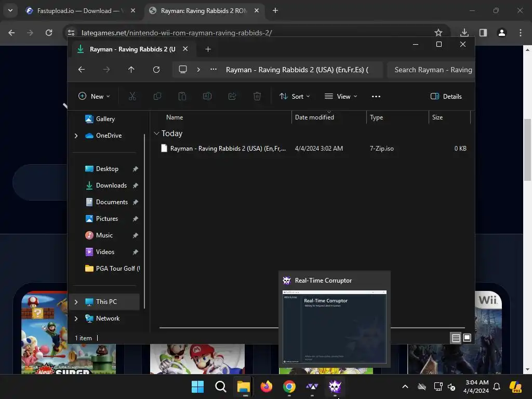Viewport: 532px width, 399px height.
Task: Click the Cut scissors icon in Explorer toolbar
Action: [132, 96]
